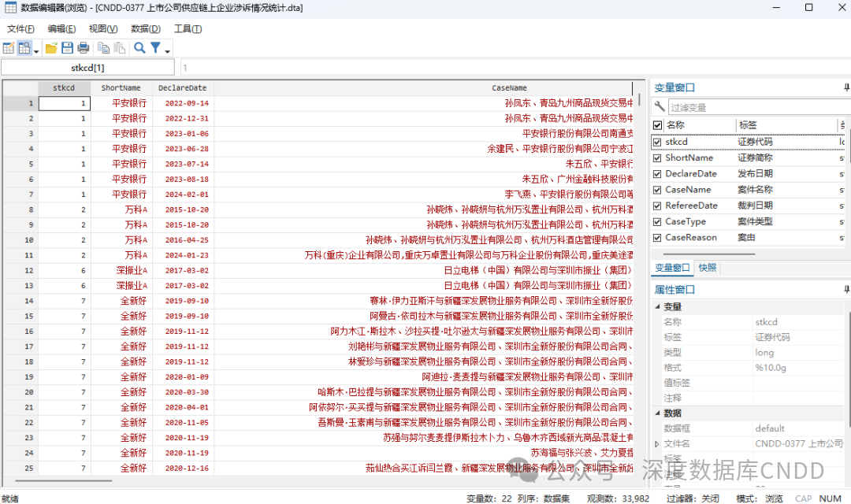Viewport: 851px width, 504px height.
Task: Uncheck the ShortName variable checkbox
Action: 657,158
